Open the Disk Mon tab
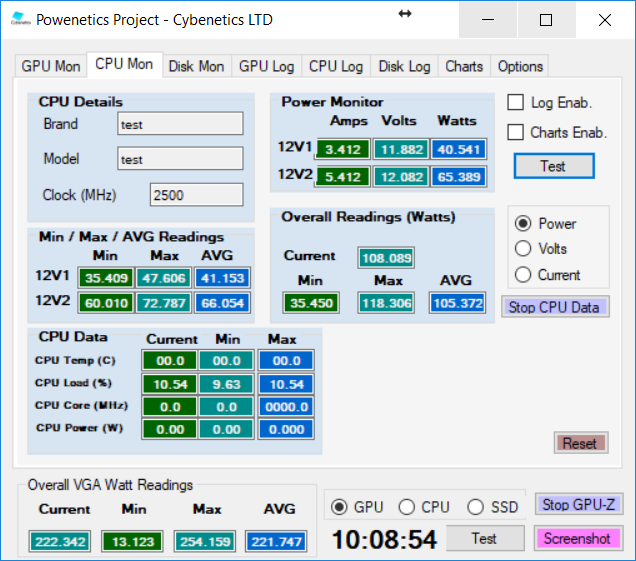This screenshot has height=561, width=636. click(196, 66)
